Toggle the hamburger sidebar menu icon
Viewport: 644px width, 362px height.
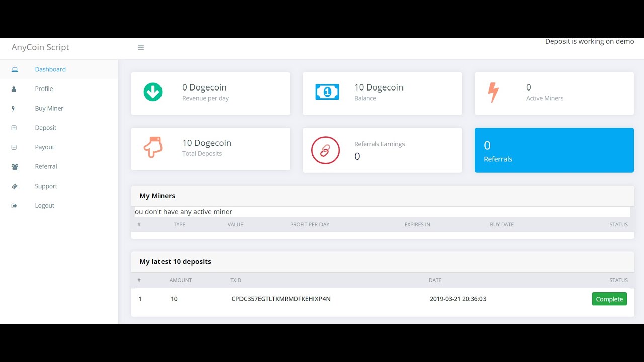pos(141,48)
